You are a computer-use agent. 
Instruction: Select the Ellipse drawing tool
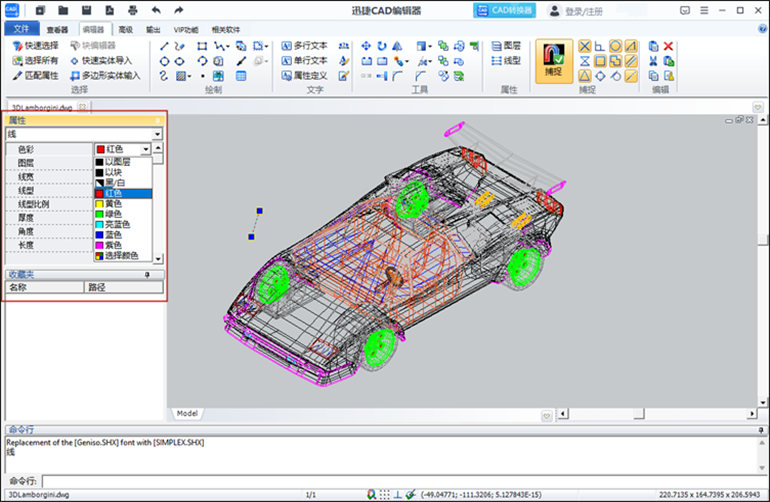180,61
